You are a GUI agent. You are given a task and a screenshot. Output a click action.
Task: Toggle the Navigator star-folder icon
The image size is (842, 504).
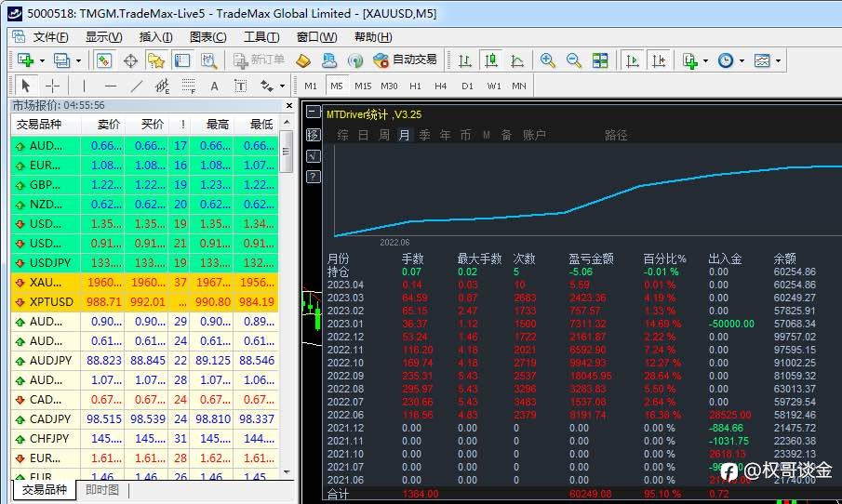pos(156,60)
